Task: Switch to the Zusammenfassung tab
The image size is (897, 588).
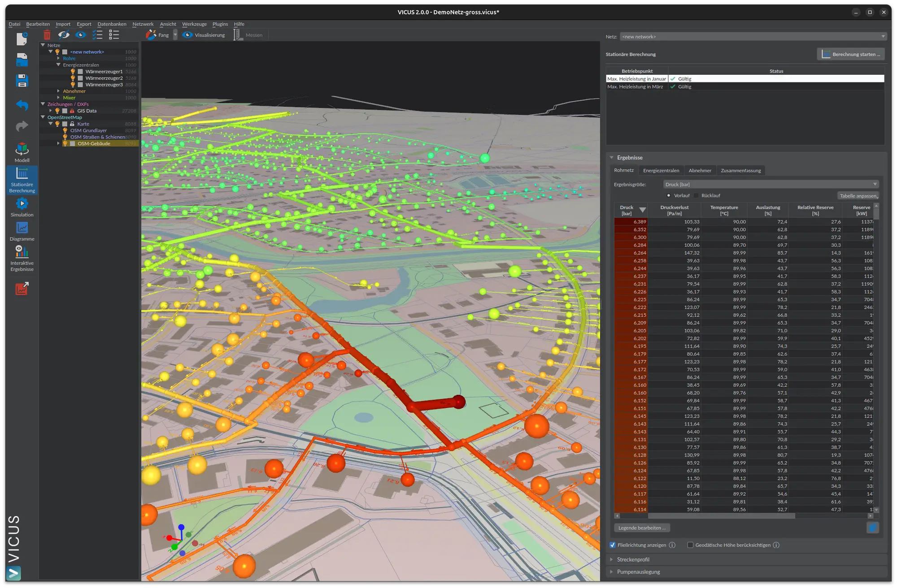Action: pos(740,170)
